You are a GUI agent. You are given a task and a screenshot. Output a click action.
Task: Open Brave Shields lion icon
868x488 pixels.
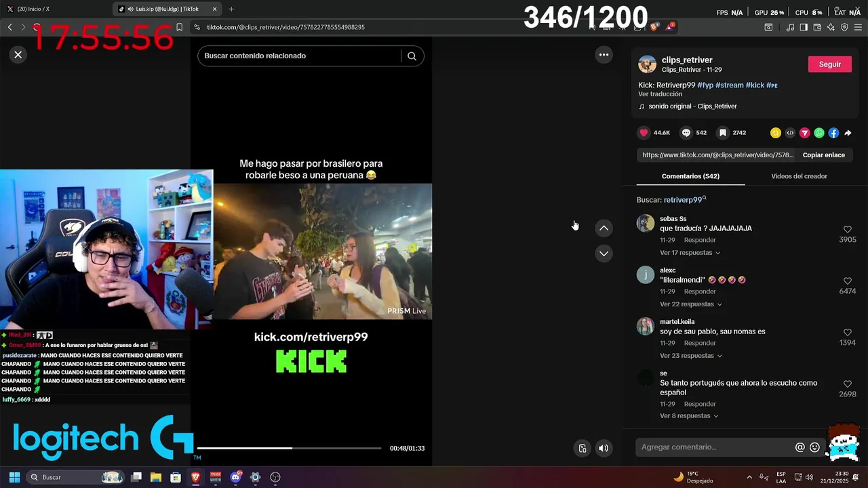coord(654,27)
